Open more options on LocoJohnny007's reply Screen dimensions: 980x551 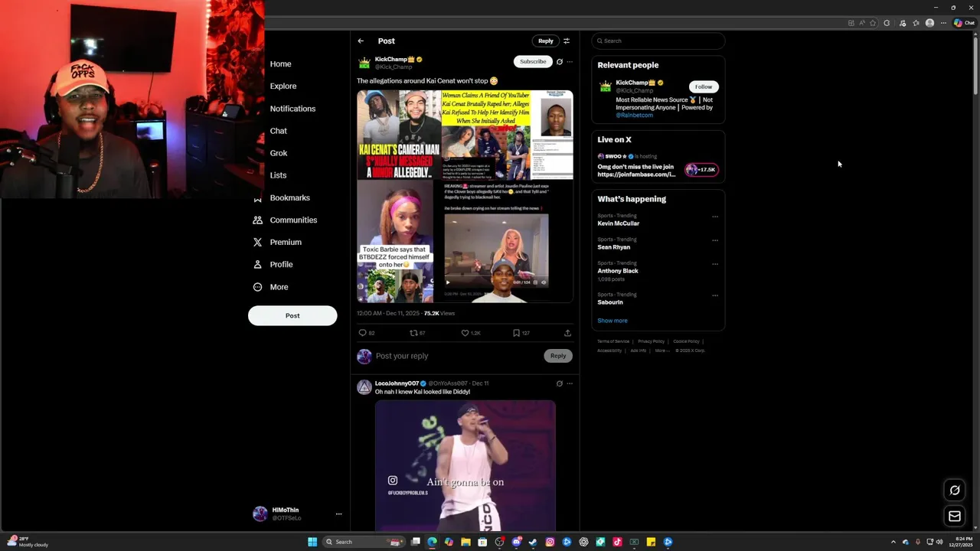[570, 383]
